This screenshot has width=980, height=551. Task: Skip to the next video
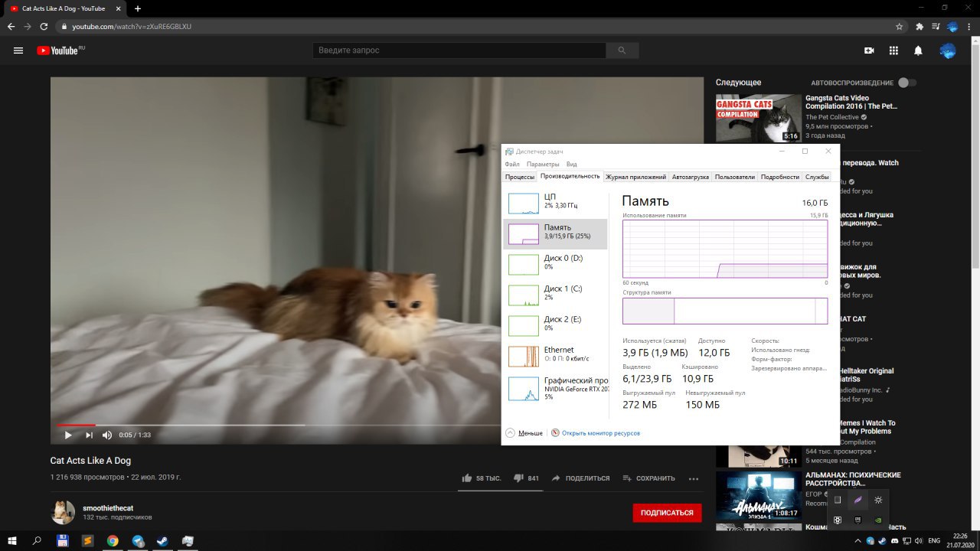[x=89, y=435]
